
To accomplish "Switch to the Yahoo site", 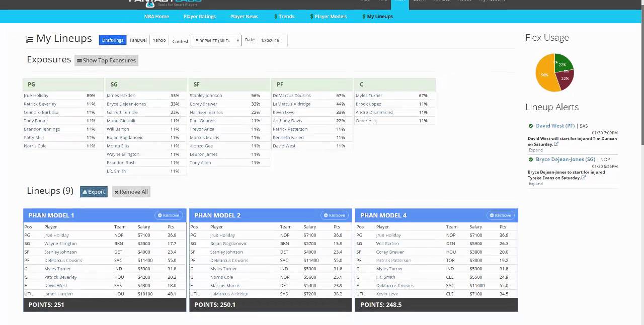I will [x=159, y=40].
